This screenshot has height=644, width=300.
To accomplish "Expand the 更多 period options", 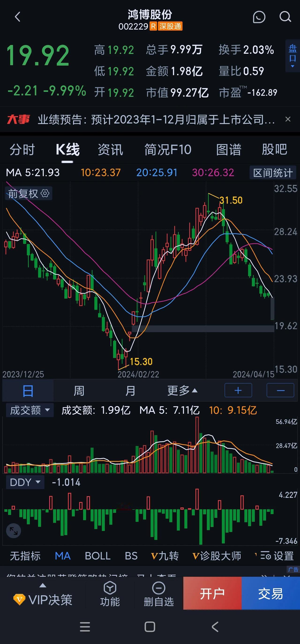I will click(x=182, y=391).
